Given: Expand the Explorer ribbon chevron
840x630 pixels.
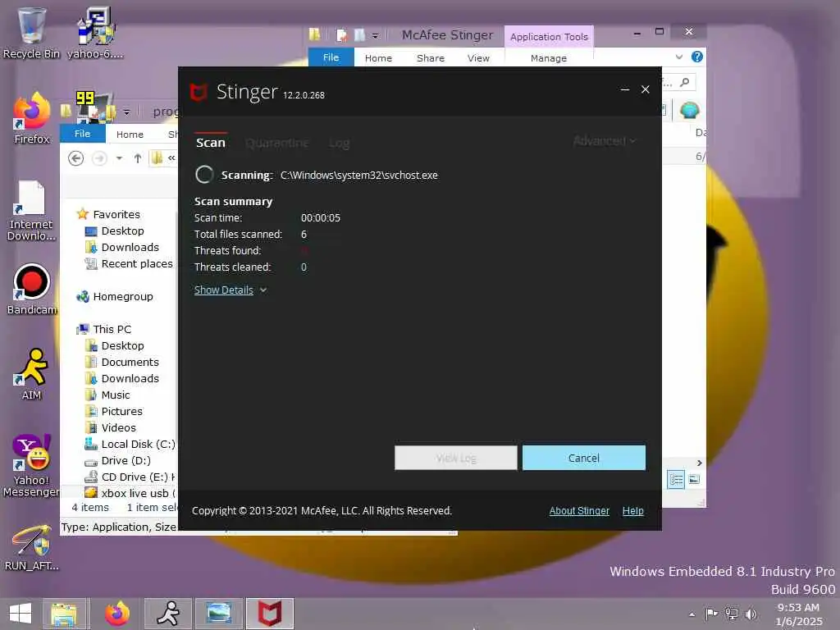Looking at the screenshot, I should tap(679, 57).
